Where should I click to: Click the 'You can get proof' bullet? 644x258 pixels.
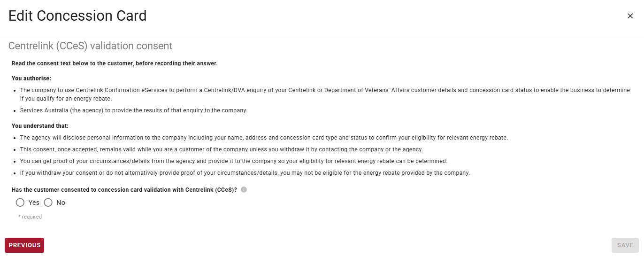233,161
